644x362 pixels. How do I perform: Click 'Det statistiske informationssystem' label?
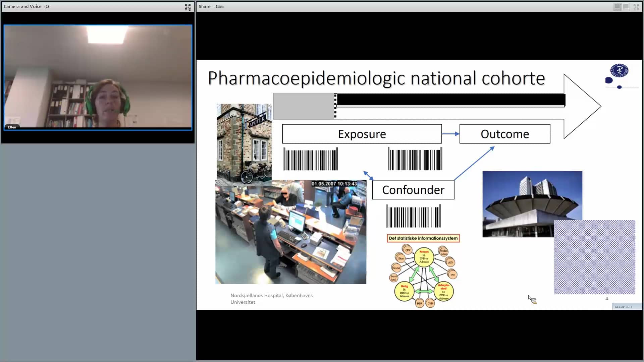(423, 238)
